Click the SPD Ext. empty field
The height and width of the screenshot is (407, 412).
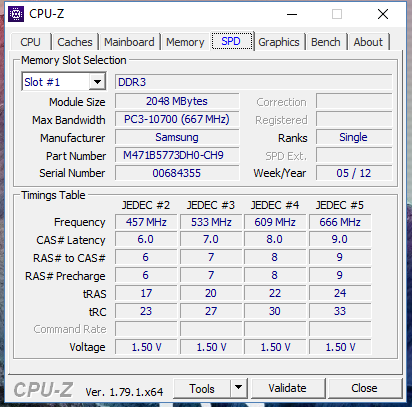[x=354, y=155]
